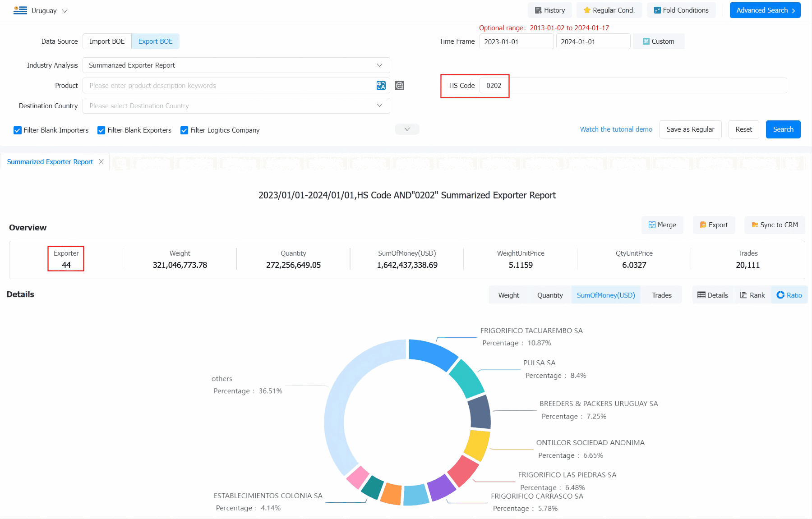Click ESTABLECIMIENTOS COLONIA SA label
This screenshot has height=519, width=812.
point(268,496)
